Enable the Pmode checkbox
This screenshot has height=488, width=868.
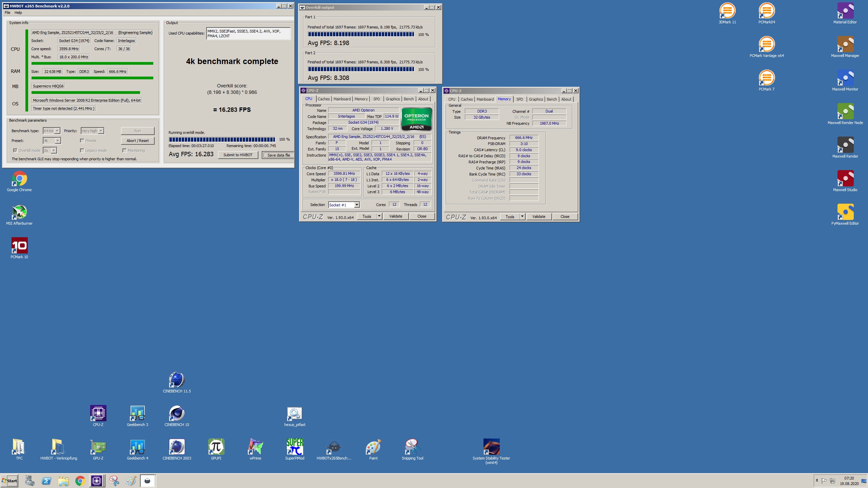point(82,141)
